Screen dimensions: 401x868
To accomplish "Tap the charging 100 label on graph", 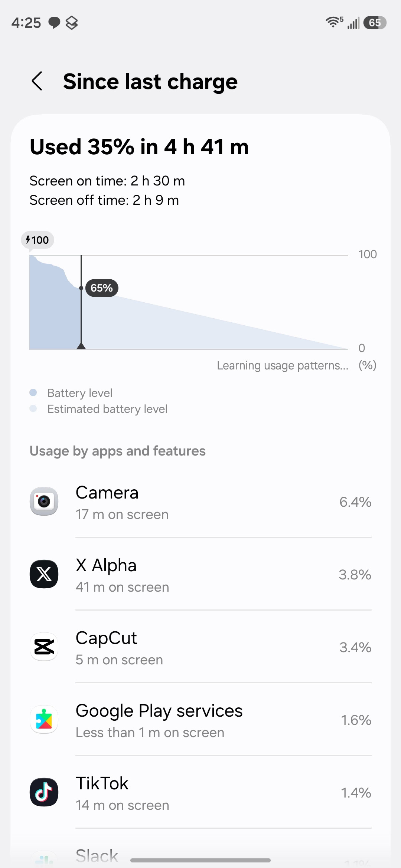I will tap(38, 240).
